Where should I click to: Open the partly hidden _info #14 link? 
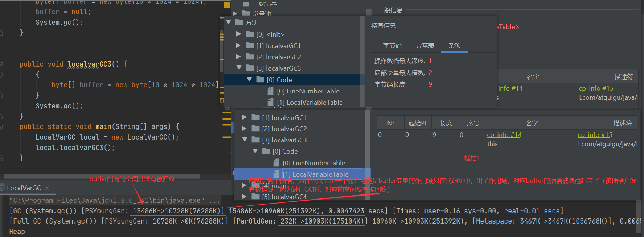510,88
